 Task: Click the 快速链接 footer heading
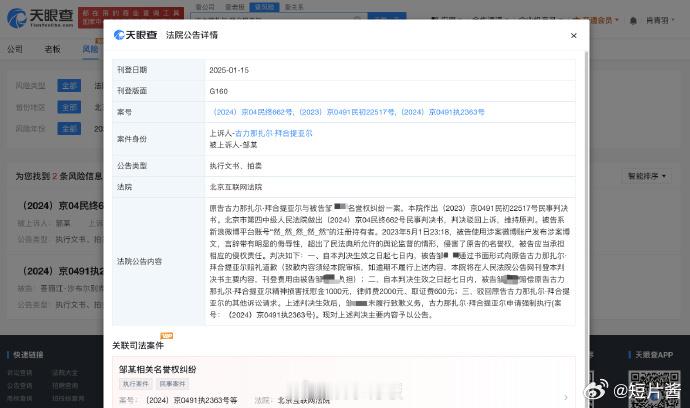pyautogui.click(x=28, y=355)
